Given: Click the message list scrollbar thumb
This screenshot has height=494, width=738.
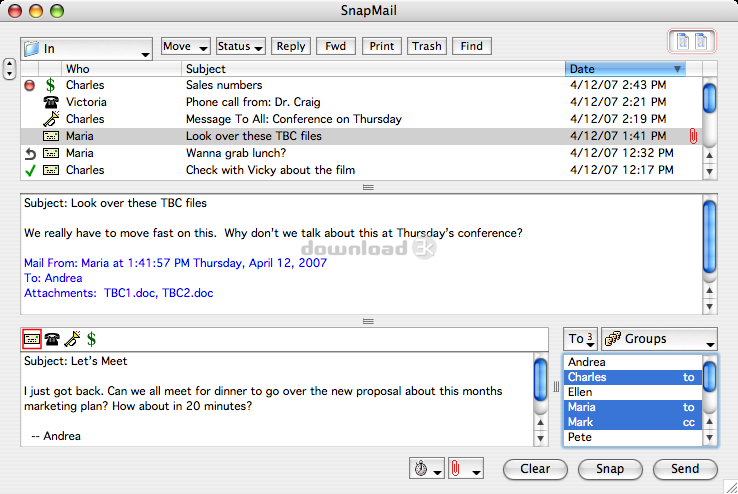Looking at the screenshot, I should (709, 97).
